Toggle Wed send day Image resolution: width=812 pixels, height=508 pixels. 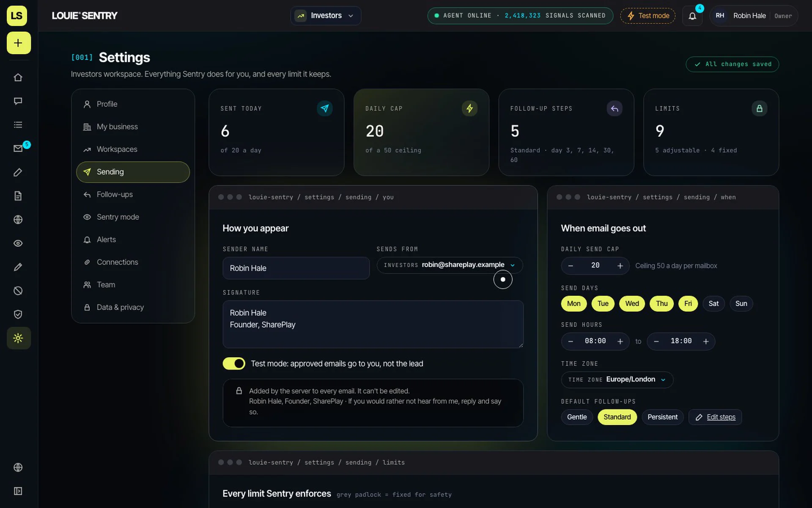[x=632, y=304]
